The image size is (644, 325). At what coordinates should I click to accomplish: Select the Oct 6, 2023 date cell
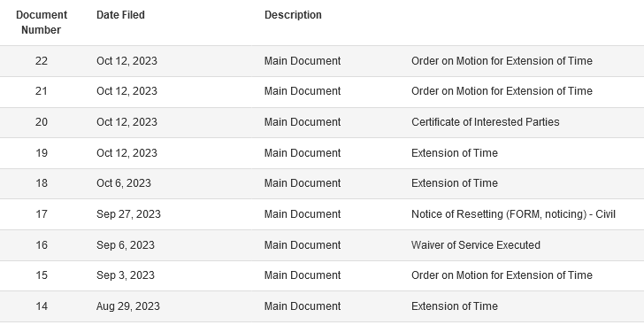(124, 183)
